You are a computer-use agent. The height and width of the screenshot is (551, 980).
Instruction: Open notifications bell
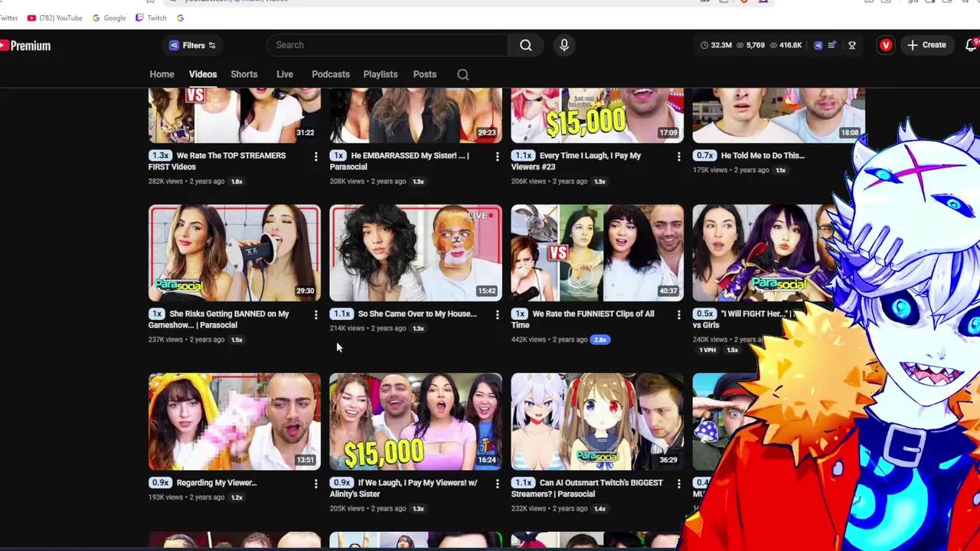(972, 45)
